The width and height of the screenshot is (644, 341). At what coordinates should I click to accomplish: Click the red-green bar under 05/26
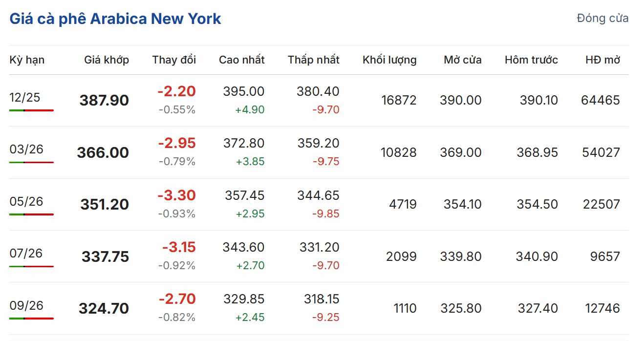click(x=31, y=214)
